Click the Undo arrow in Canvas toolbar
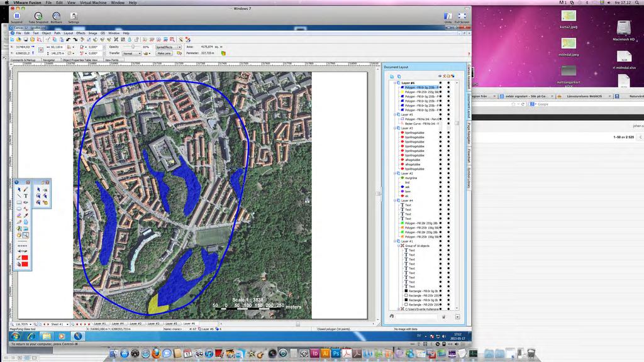The height and width of the screenshot is (362, 644). click(x=69, y=40)
